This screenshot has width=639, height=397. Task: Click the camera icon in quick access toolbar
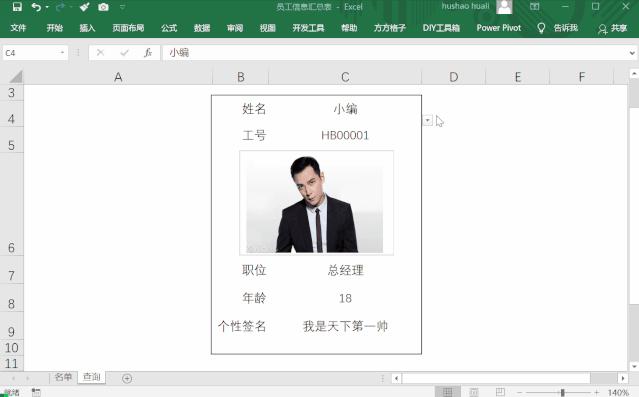(x=104, y=7)
